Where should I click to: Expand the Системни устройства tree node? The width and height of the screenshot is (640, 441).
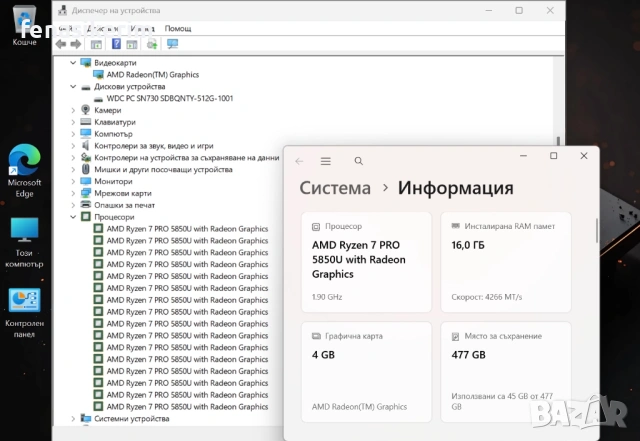(x=73, y=419)
